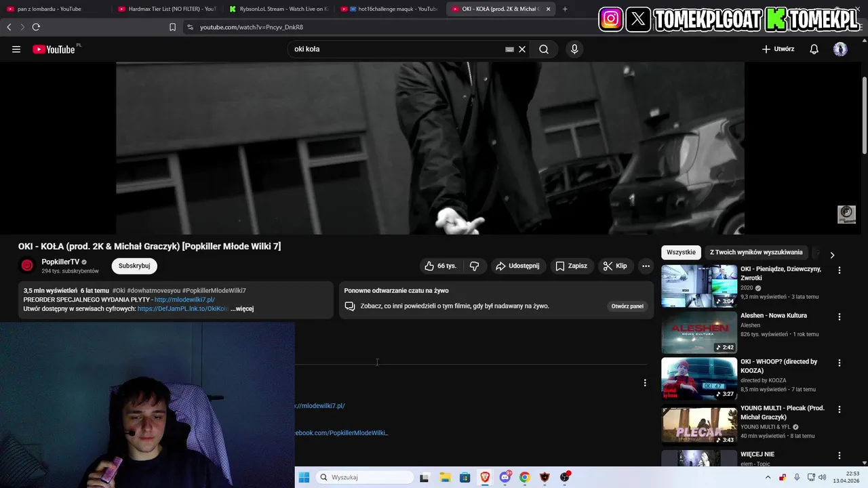This screenshot has height=488, width=868.
Task: Show next filter chips with right arrow
Action: point(832,255)
